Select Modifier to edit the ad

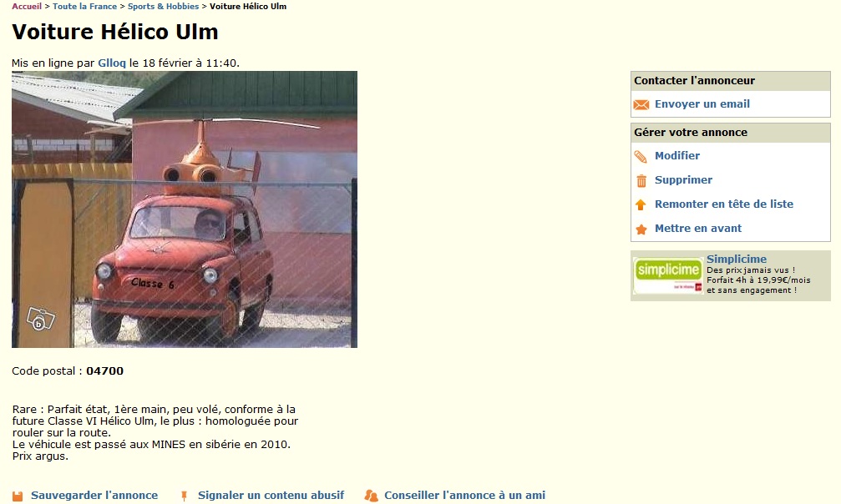[x=676, y=155]
